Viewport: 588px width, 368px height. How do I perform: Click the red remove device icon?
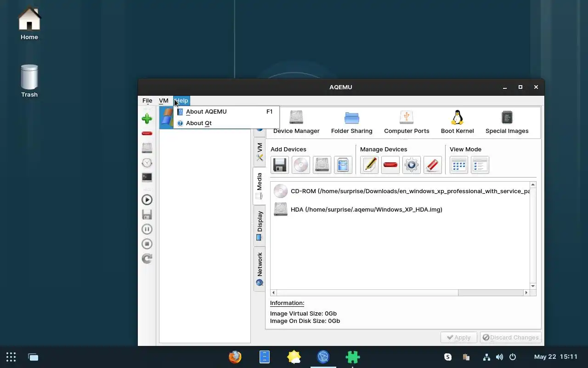click(390, 165)
